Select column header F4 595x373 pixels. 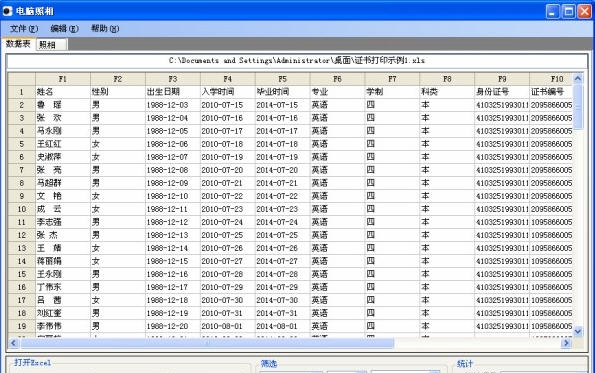click(x=228, y=79)
